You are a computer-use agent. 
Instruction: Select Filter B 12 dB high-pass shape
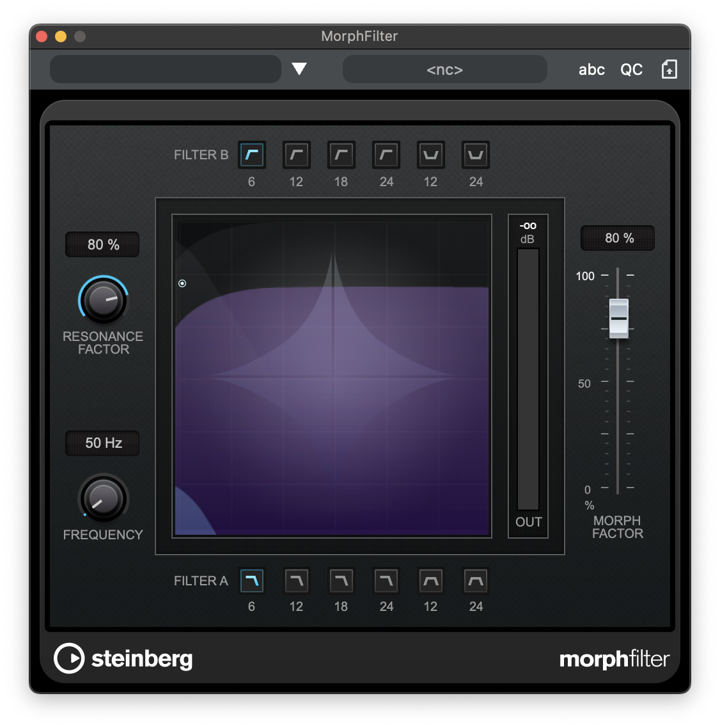pos(297,155)
